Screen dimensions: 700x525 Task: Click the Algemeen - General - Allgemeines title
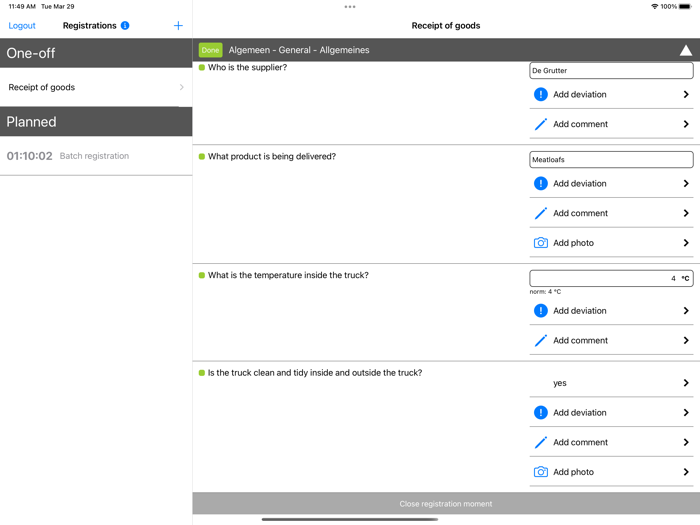click(299, 50)
